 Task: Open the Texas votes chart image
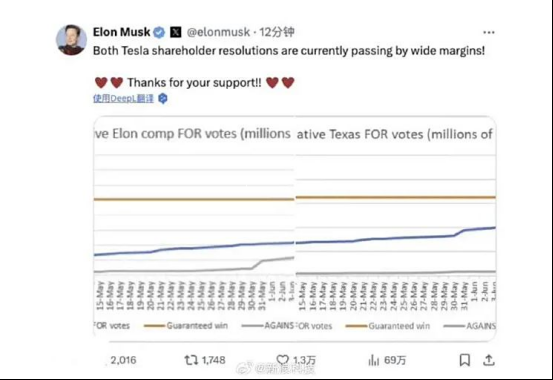pos(396,228)
